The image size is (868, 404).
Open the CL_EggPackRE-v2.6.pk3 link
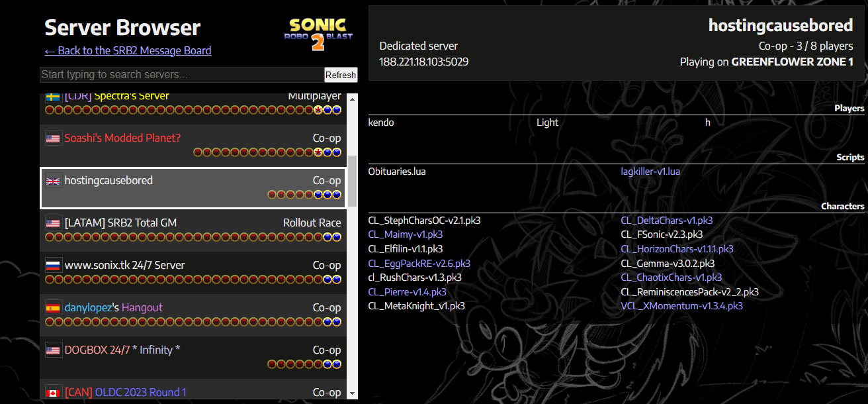(x=419, y=264)
